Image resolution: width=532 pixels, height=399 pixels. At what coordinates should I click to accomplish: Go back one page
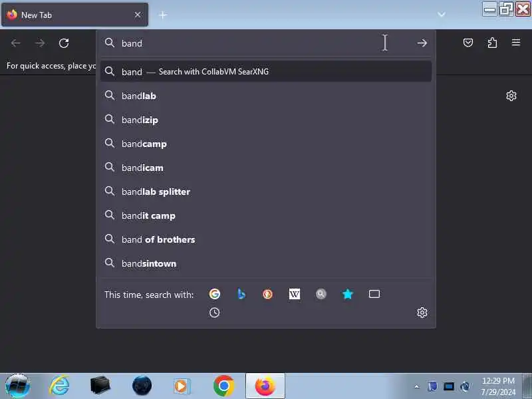(x=15, y=43)
